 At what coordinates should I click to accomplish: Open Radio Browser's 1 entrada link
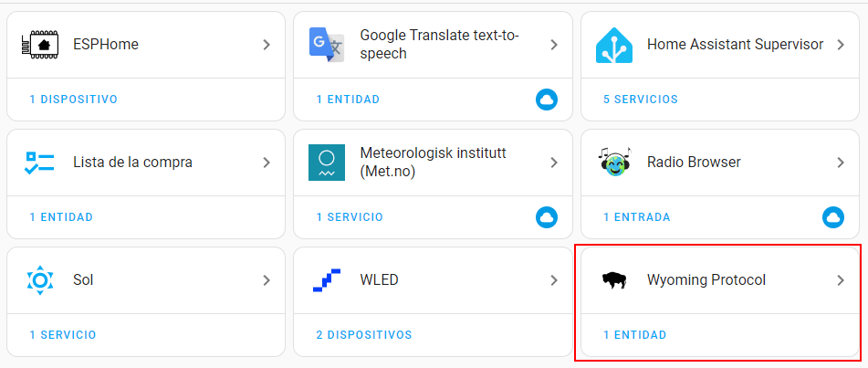pos(636,217)
